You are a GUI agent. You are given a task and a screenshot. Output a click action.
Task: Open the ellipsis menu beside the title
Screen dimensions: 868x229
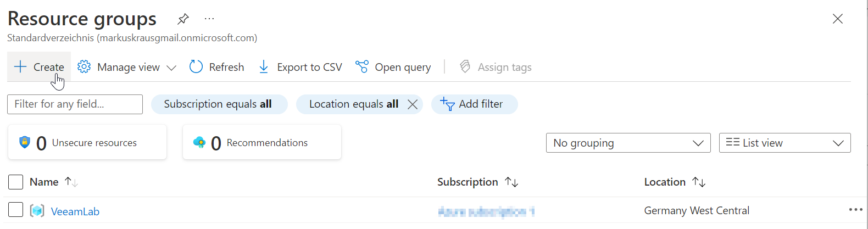click(209, 19)
